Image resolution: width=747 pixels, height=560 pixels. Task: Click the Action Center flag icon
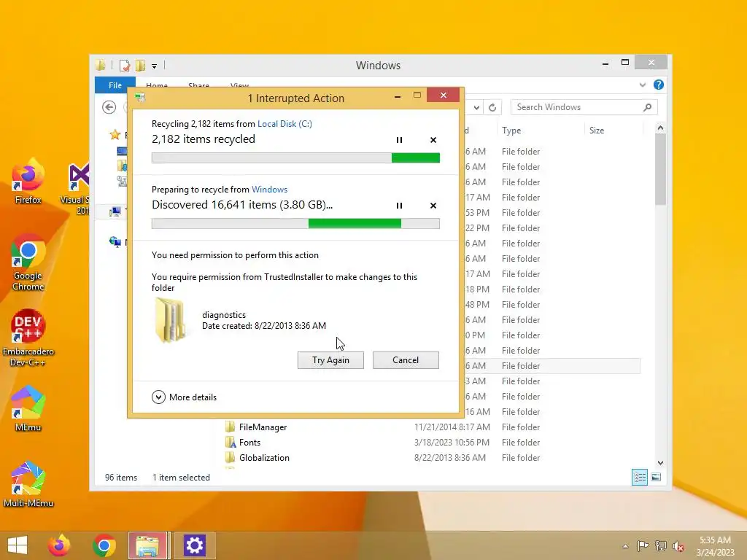(643, 546)
